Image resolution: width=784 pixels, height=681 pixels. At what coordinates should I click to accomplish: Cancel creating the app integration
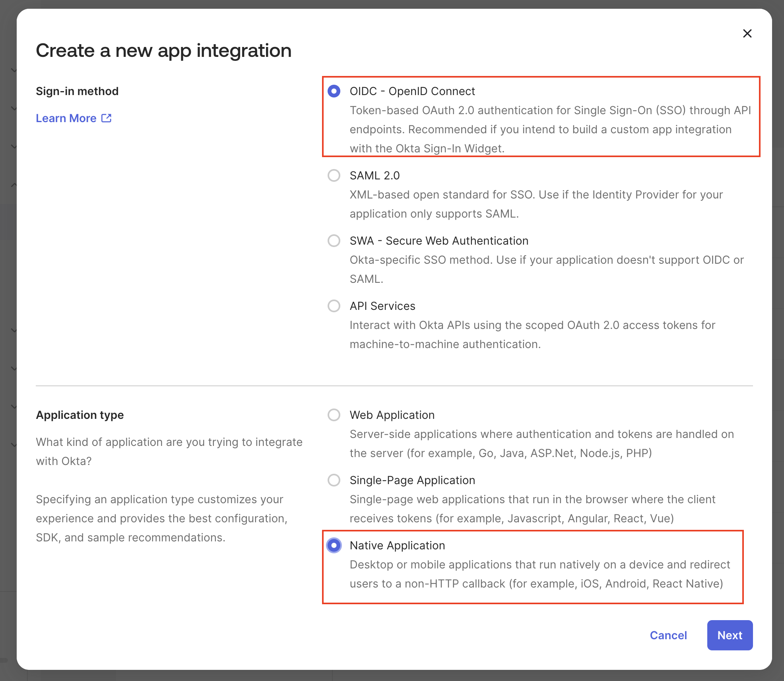point(668,635)
